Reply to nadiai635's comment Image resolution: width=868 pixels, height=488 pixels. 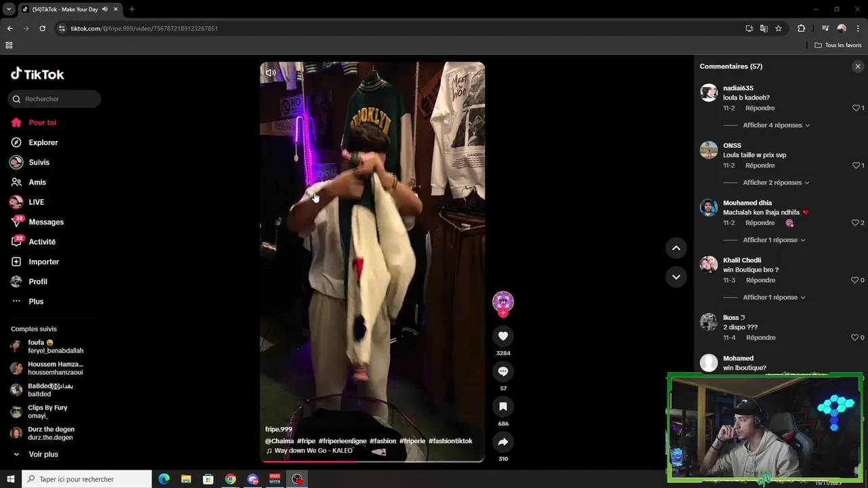[x=759, y=108]
